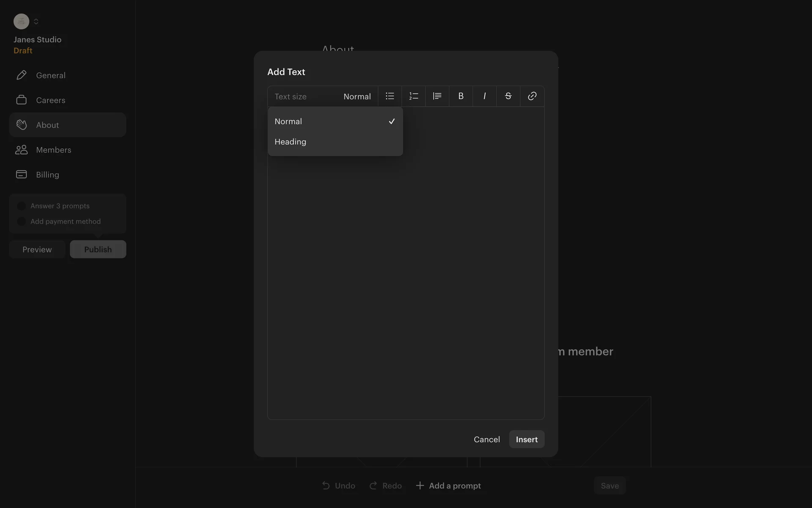Click the block quote formatting icon
This screenshot has height=508, width=812.
pyautogui.click(x=437, y=96)
